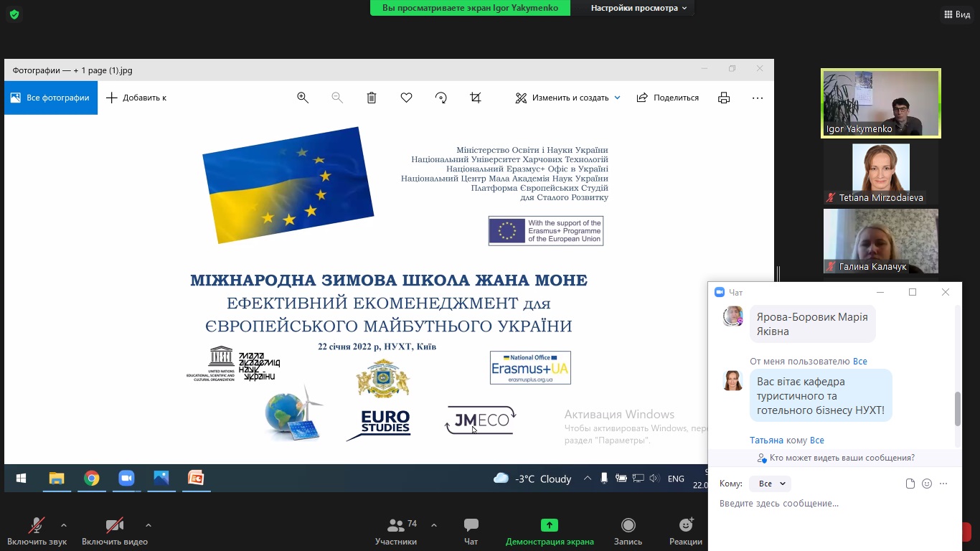The image size is (980, 551).
Task: Click Поделиться share button
Action: 668,98
